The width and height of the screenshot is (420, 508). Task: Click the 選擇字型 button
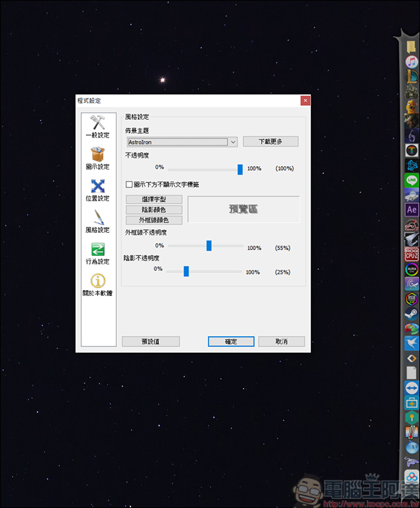pyautogui.click(x=154, y=199)
